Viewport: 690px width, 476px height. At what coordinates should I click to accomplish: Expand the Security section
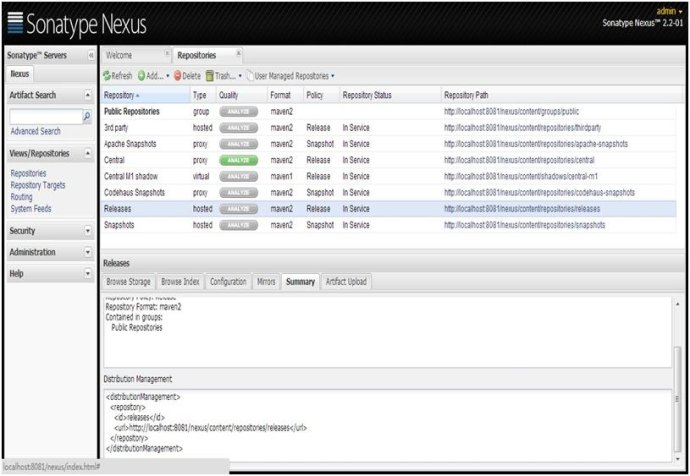(x=87, y=231)
